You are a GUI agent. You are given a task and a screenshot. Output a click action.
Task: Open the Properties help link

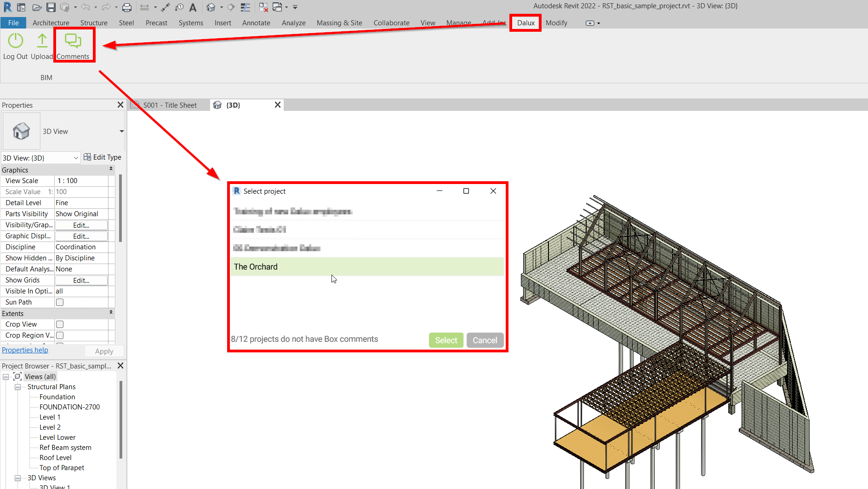pos(25,350)
